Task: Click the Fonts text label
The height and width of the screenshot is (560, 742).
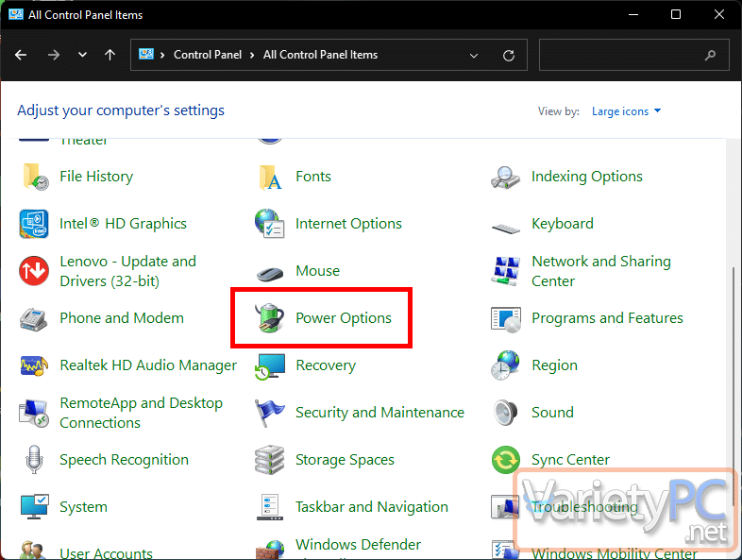Action: click(313, 177)
